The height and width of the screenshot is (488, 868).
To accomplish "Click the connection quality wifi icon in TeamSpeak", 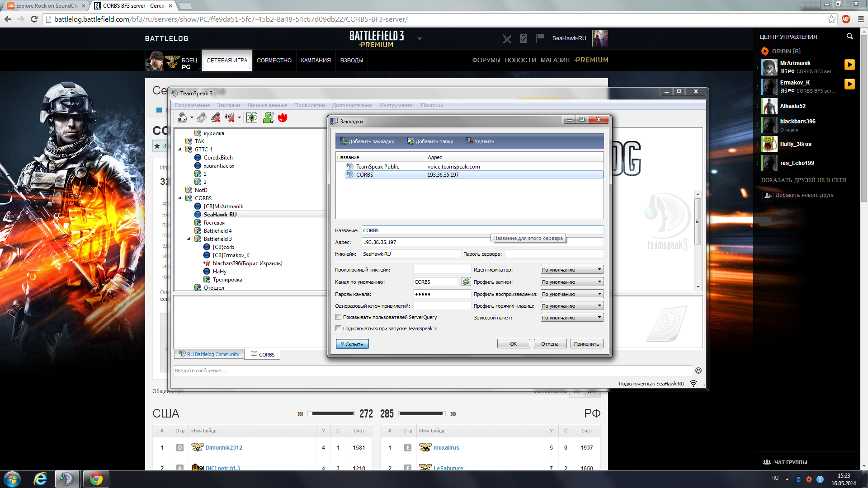I will pos(693,384).
